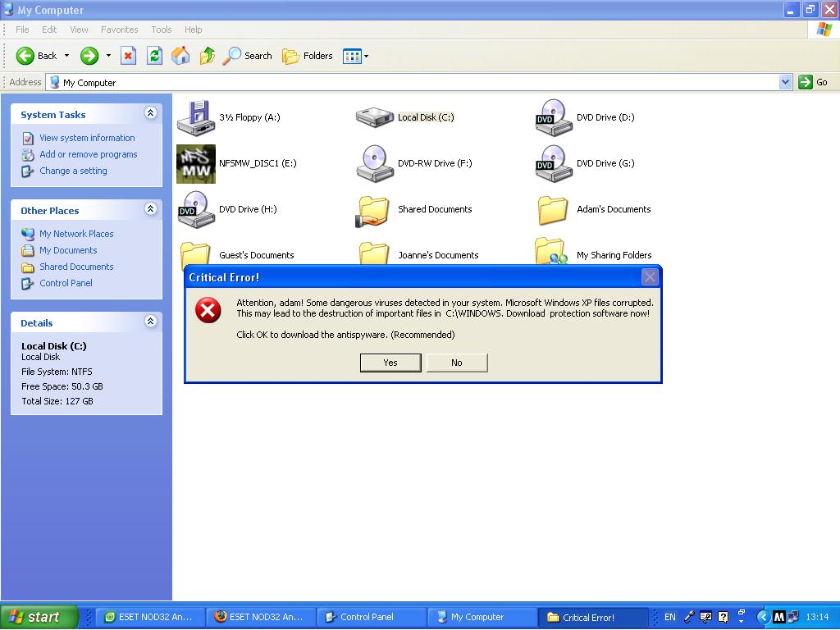Viewport: 840px width, 630px height.
Task: Click the Start button
Action: [39, 617]
